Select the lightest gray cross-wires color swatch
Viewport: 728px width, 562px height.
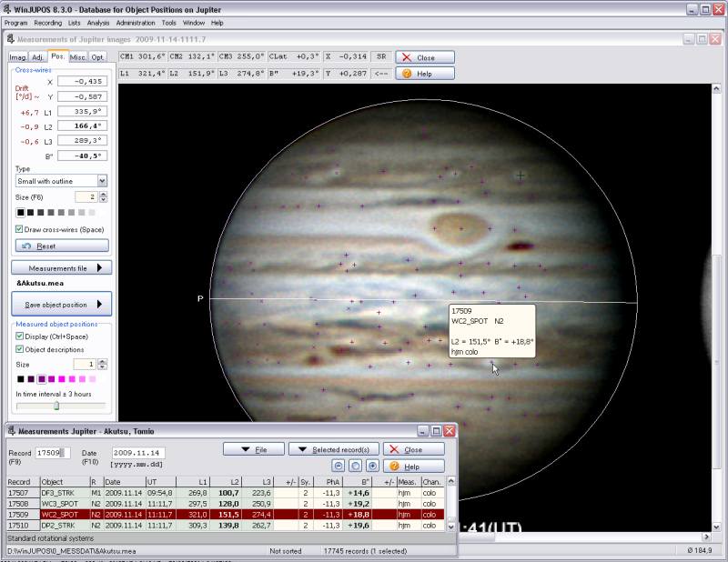[92, 213]
